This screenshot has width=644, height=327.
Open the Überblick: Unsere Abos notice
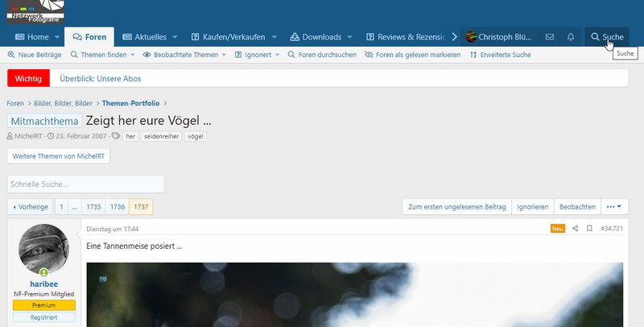click(100, 78)
